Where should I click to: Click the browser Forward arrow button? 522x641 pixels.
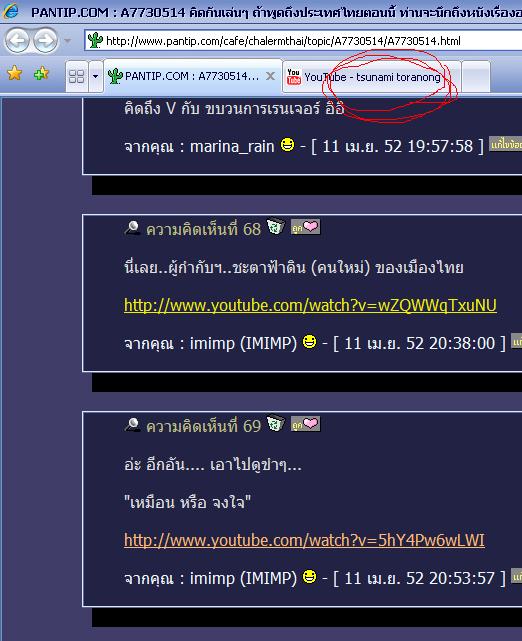point(45,40)
